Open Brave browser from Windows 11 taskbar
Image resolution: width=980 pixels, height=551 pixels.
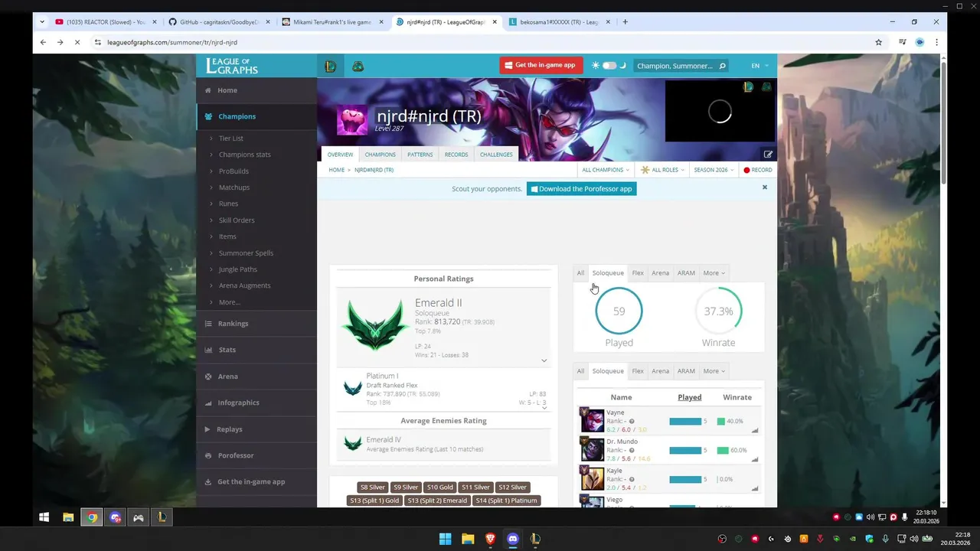(x=490, y=539)
